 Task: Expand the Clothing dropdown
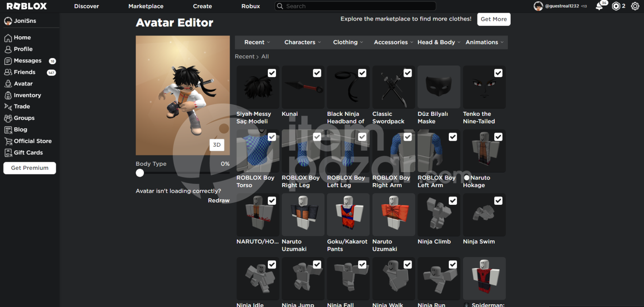[x=348, y=42]
